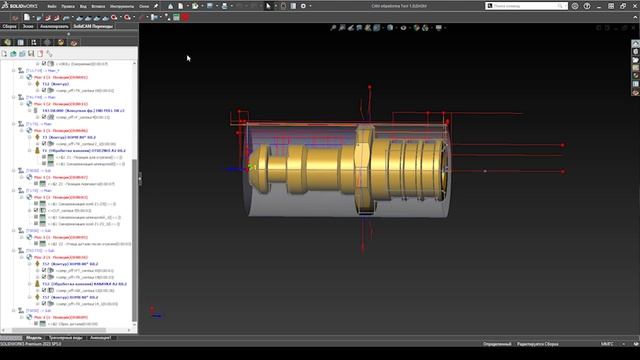Screen dimensions: 640x360
Task: Open the Правка menu
Action: (68, 6)
